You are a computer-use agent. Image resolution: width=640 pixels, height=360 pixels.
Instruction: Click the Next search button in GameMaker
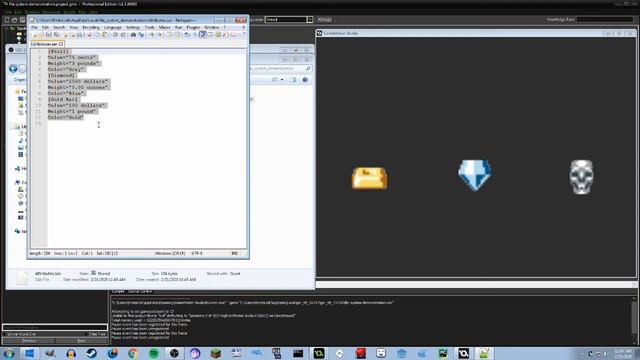tap(81, 341)
